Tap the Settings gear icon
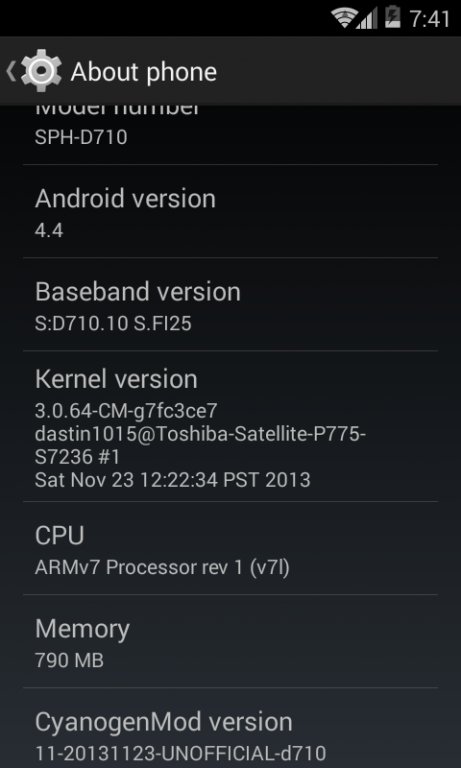This screenshot has width=461, height=768. point(41,72)
